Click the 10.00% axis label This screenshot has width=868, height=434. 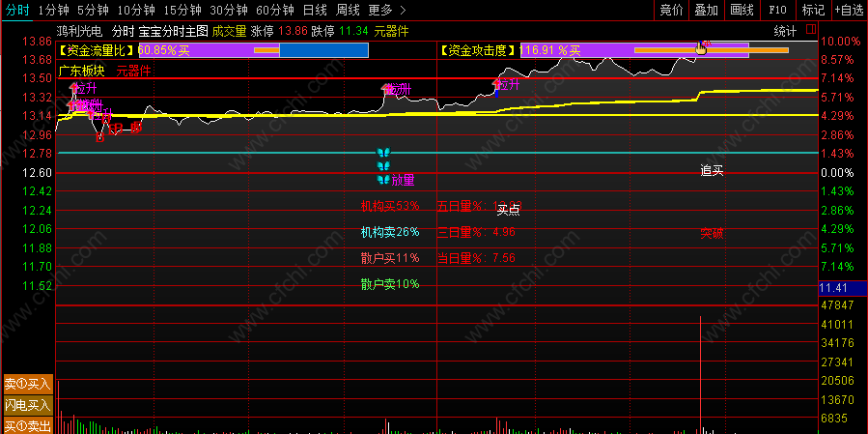pyautogui.click(x=841, y=41)
